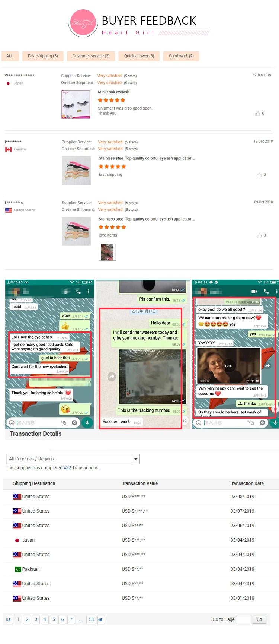Click the Go to Page input field

(243, 619)
